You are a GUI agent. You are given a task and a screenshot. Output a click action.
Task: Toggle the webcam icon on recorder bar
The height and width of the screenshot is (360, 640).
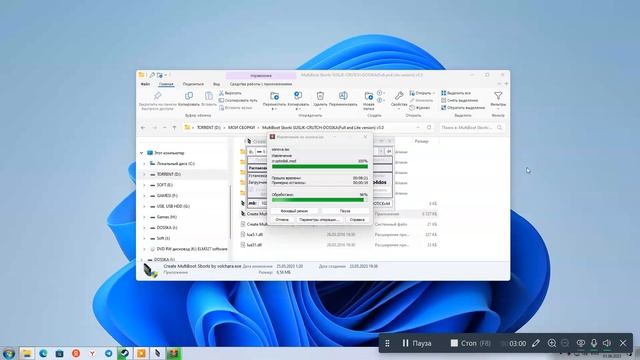tap(580, 343)
